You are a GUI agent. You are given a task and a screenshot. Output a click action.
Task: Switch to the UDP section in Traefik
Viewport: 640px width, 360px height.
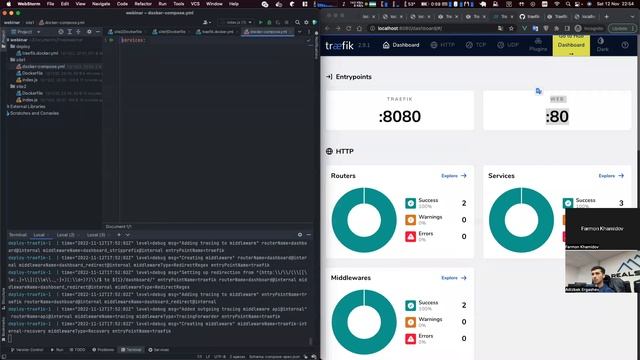pos(508,45)
